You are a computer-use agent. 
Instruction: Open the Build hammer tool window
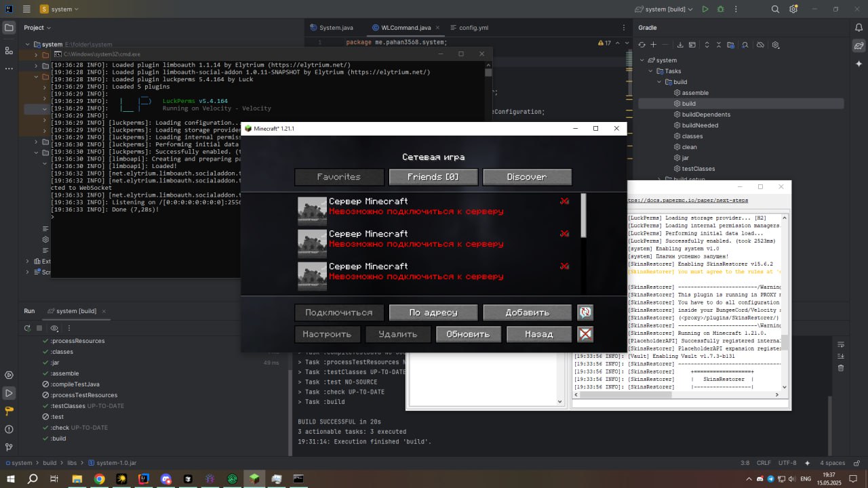click(x=9, y=411)
